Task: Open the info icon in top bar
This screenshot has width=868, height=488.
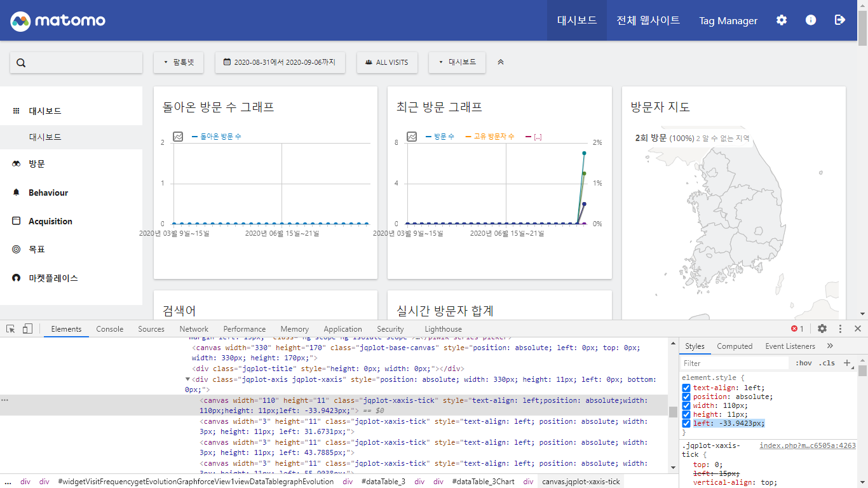Action: tap(811, 20)
